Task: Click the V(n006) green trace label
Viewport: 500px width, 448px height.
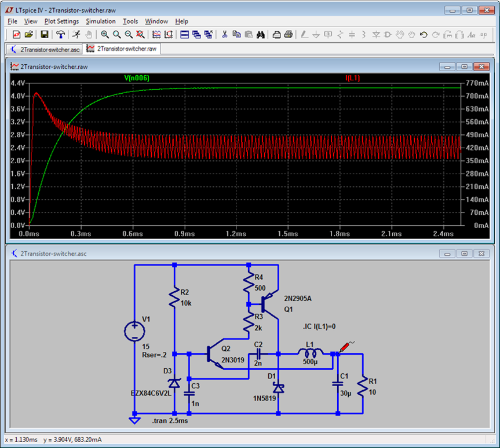Action: (137, 78)
